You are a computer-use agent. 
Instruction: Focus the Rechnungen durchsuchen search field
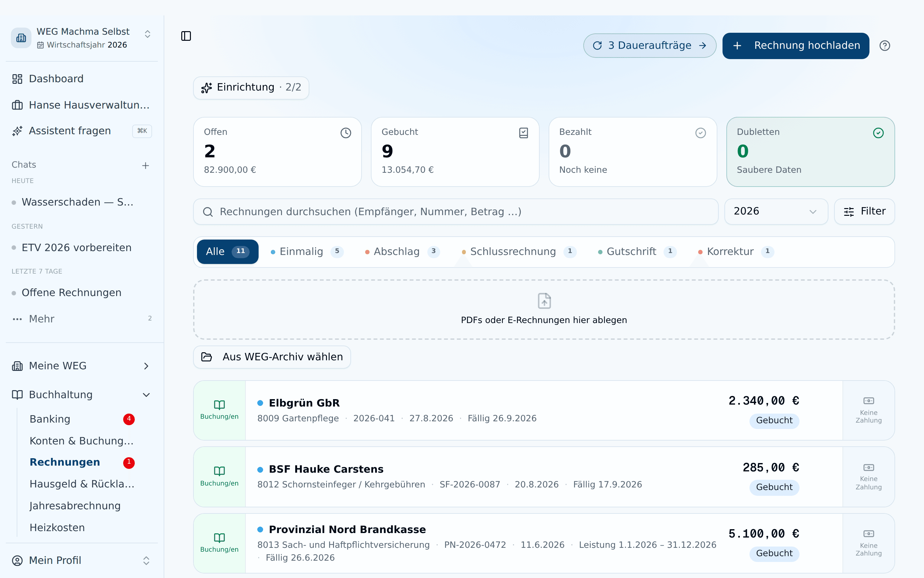coord(456,211)
